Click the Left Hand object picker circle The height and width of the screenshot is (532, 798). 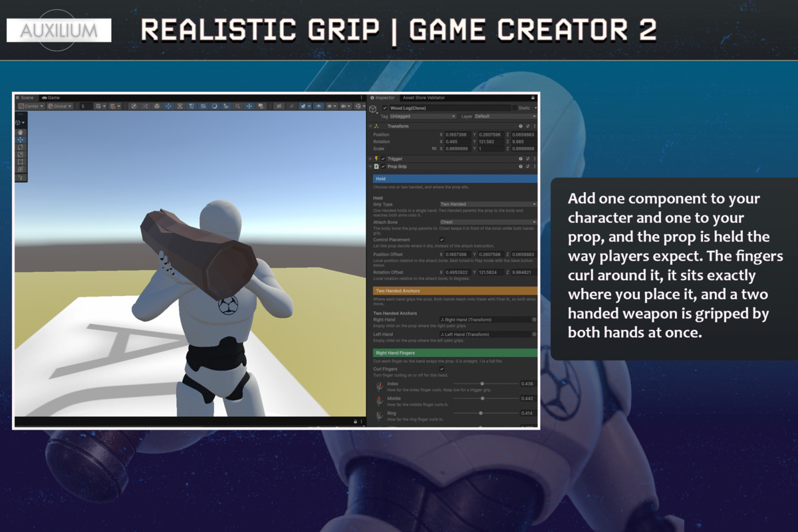click(x=534, y=334)
